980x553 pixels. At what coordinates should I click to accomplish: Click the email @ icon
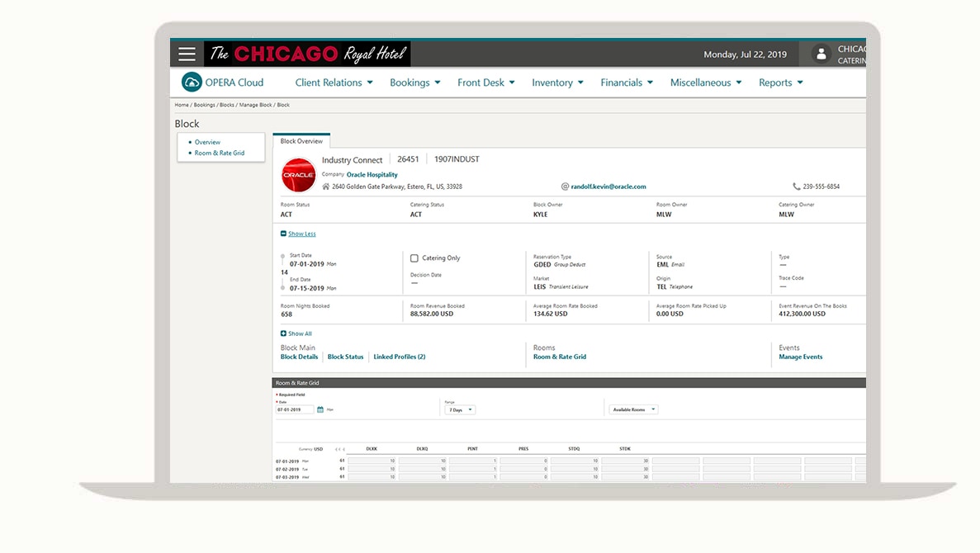[565, 187]
